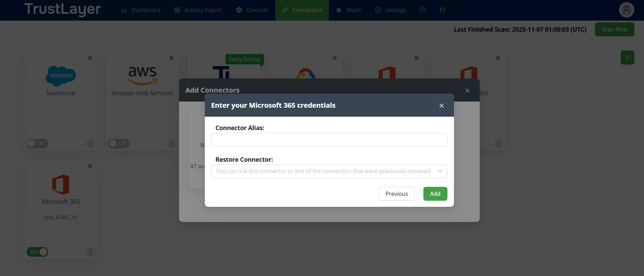Go to the Dashboard tab

pyautogui.click(x=141, y=10)
